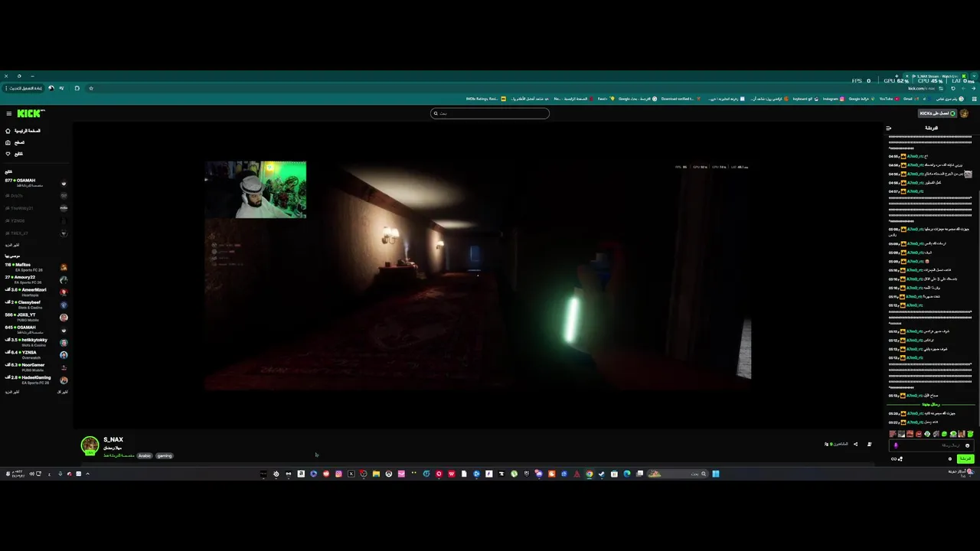This screenshot has width=980, height=551.
Task: Send the chat message with green button
Action: 965,458
